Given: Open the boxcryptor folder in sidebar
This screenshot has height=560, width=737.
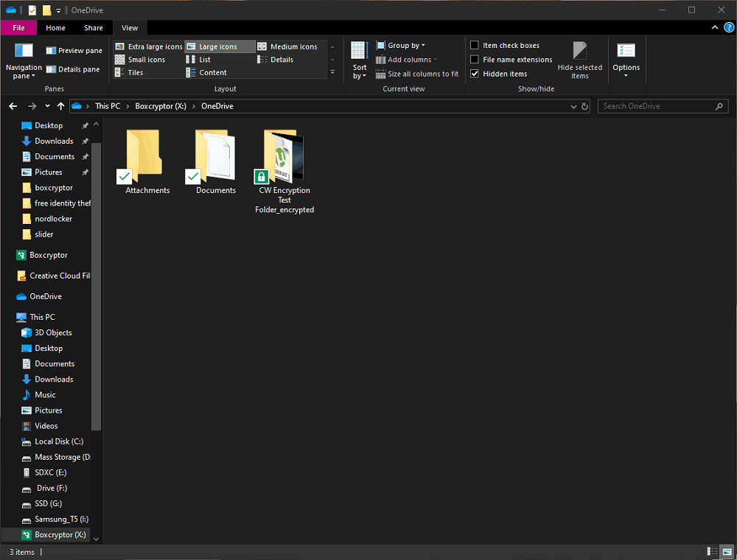Looking at the screenshot, I should 54,187.
